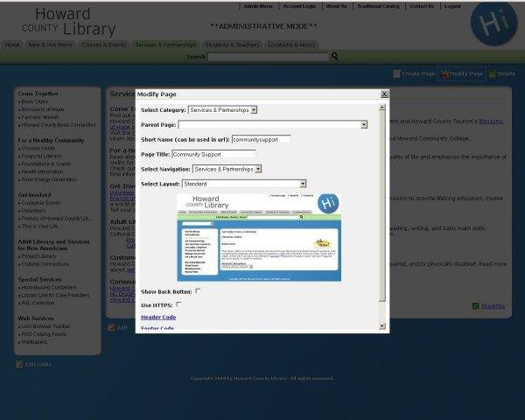525x420 pixels.
Task: Click the Delete page icon
Action: [492, 74]
